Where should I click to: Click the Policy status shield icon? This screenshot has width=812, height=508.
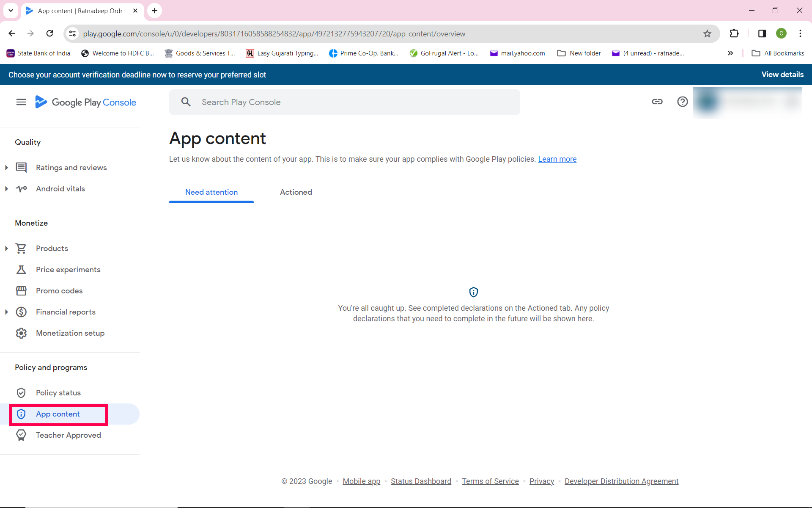[x=21, y=393]
